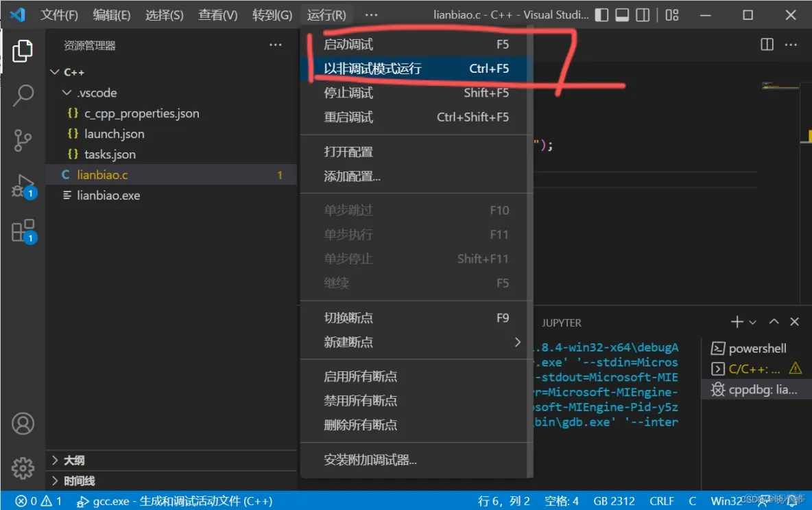Open the Search view in activity bar
Image resolution: width=812 pixels, height=510 pixels.
(22, 95)
